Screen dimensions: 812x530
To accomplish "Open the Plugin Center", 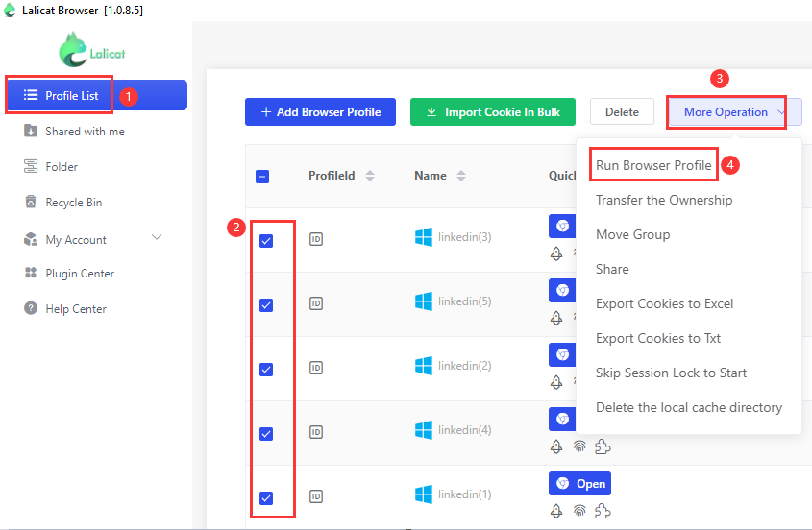I will [x=69, y=274].
